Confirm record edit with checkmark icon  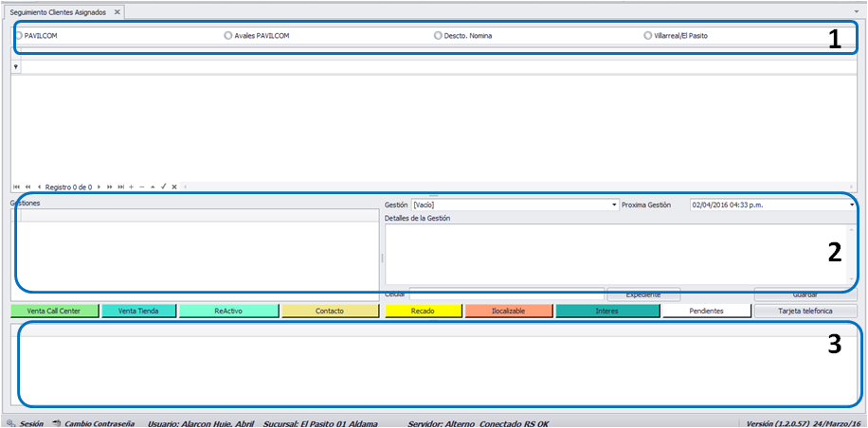[163, 187]
